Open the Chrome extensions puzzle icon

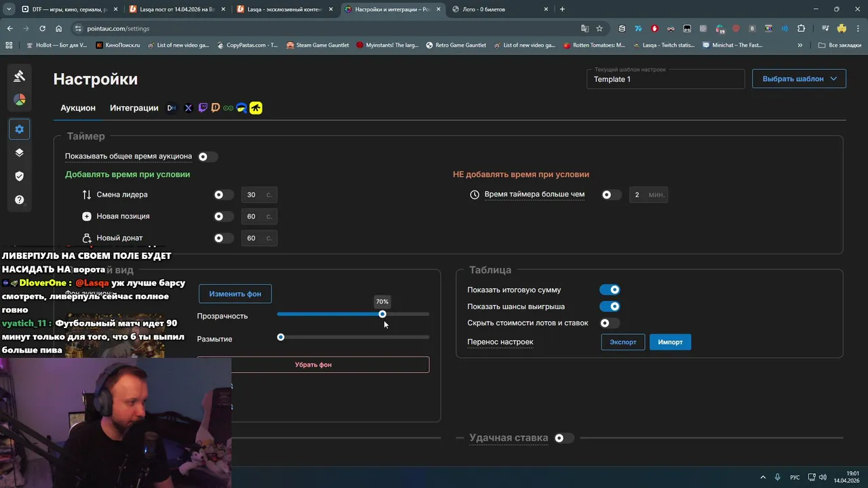(x=801, y=28)
